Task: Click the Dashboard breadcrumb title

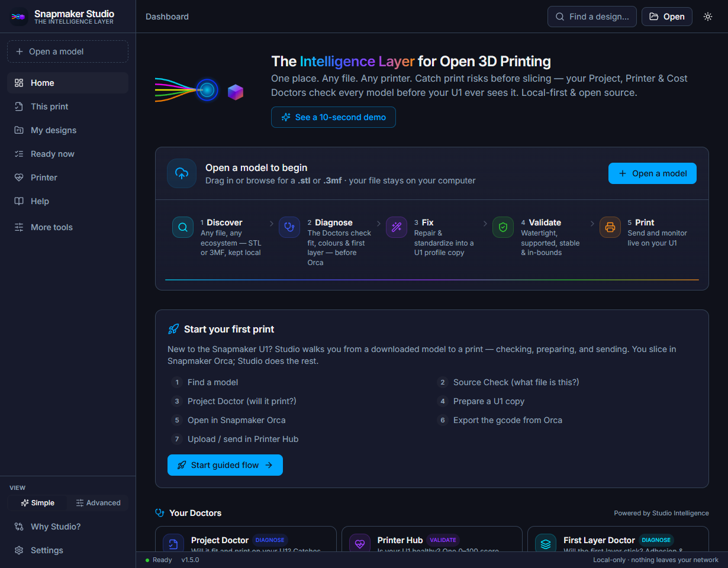Action: coord(167,17)
